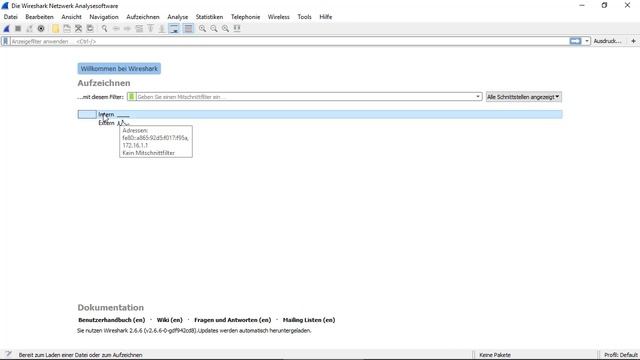The height and width of the screenshot is (360, 640).
Task: Reset text to normal size
Action: 225,29
